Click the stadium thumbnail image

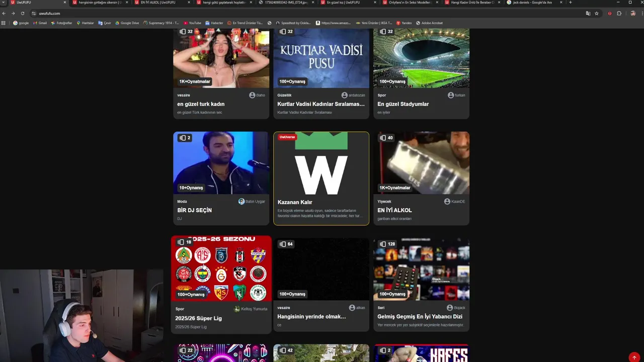[421, 58]
